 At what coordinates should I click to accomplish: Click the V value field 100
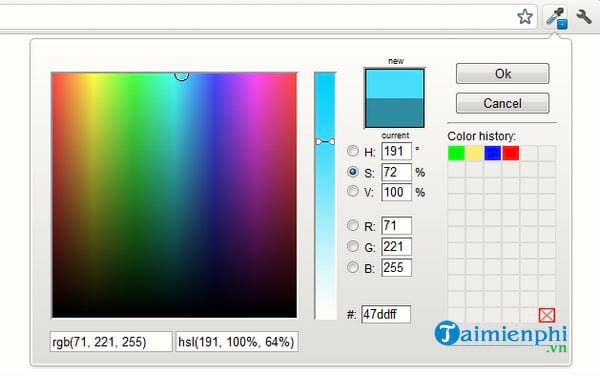(396, 192)
